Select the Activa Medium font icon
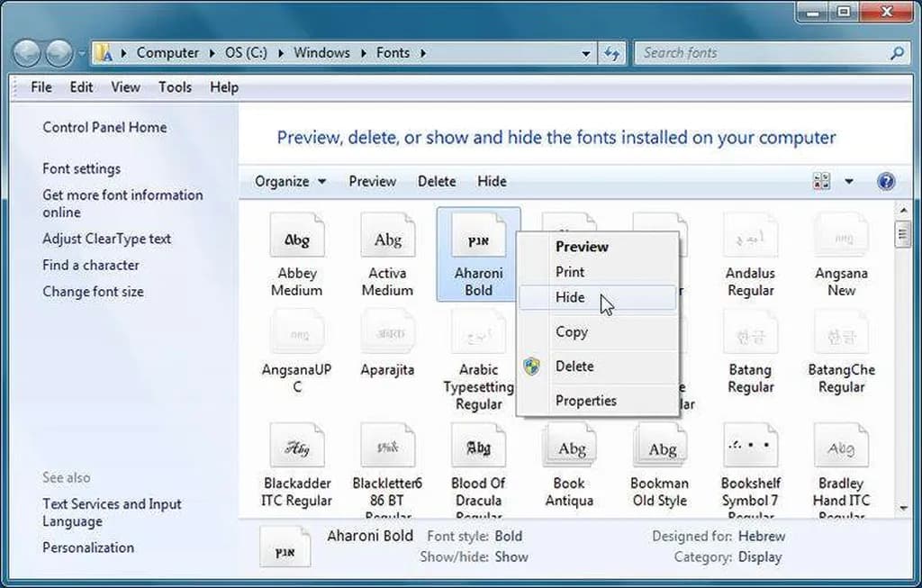 click(387, 240)
